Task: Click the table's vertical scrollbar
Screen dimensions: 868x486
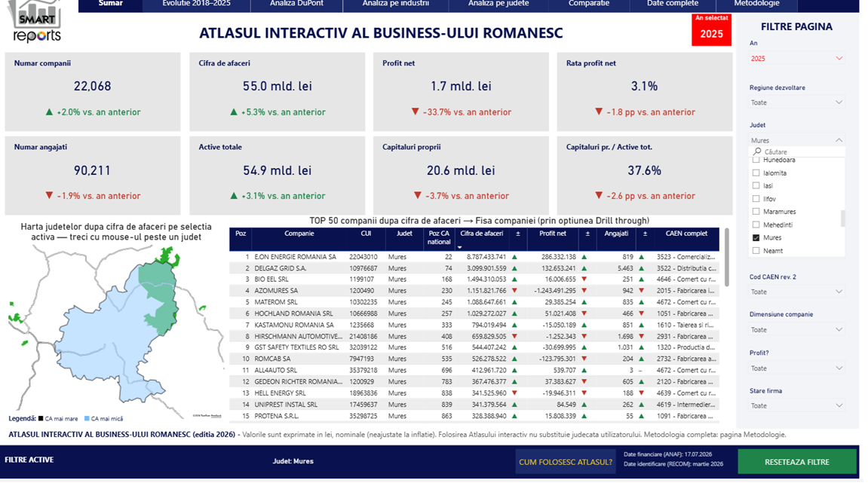Action: [x=726, y=257]
